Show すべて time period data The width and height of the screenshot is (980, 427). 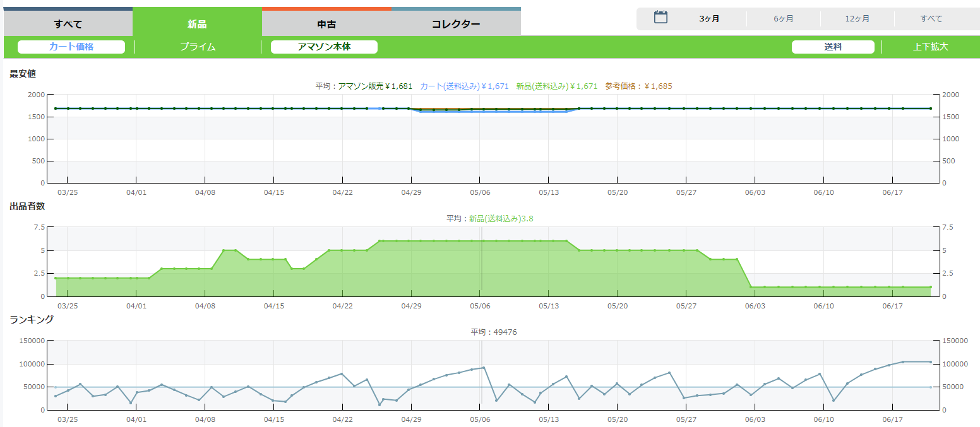coord(931,19)
